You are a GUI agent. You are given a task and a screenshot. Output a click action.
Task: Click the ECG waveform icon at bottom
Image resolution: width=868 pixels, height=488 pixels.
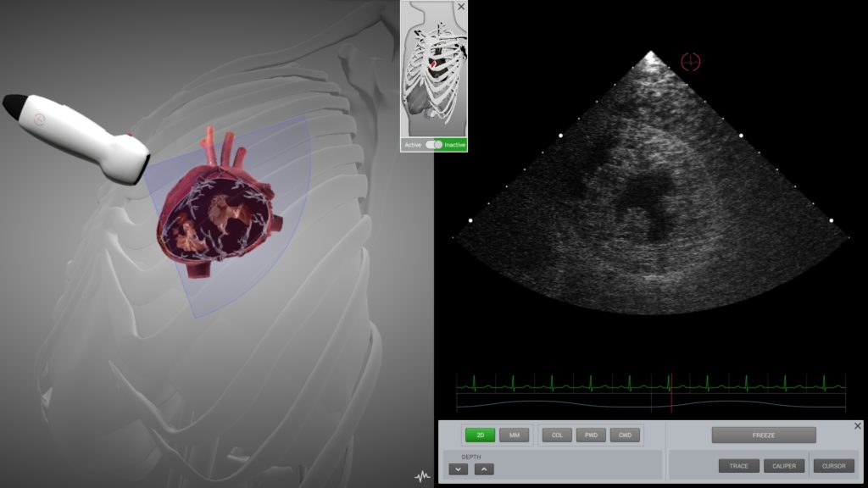(421, 476)
